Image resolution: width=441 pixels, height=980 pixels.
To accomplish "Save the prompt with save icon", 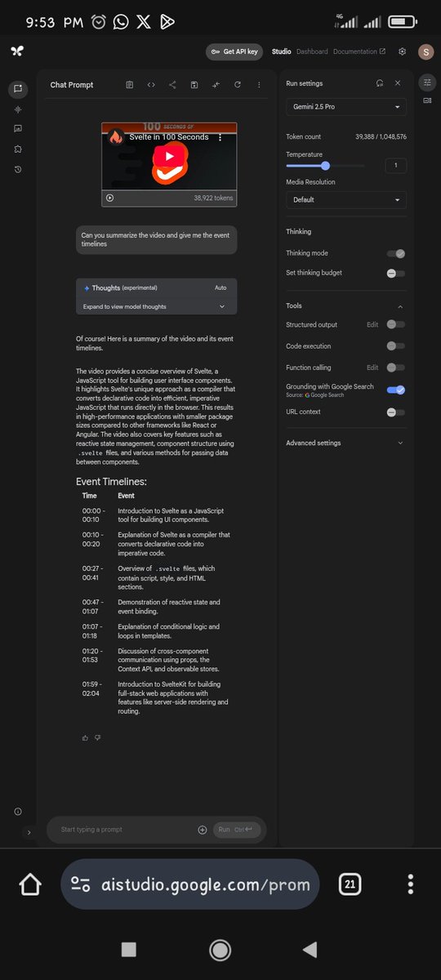I will coord(194,84).
